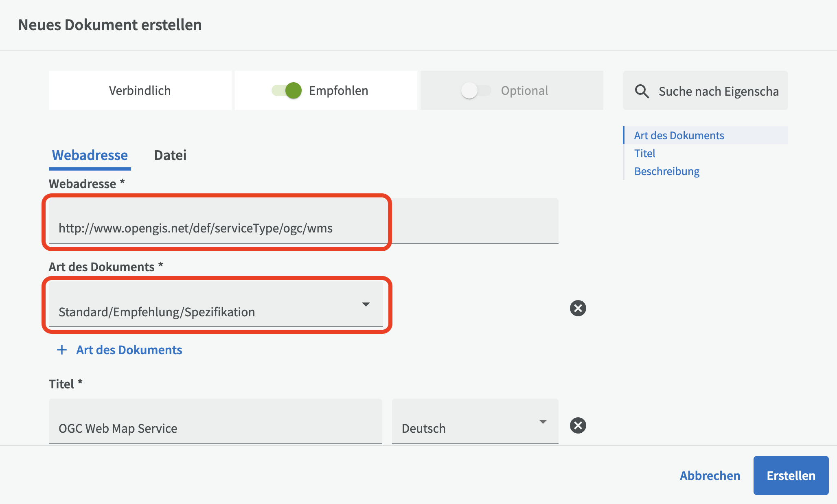
Task: Switch to the Datei tab
Action: [170, 155]
